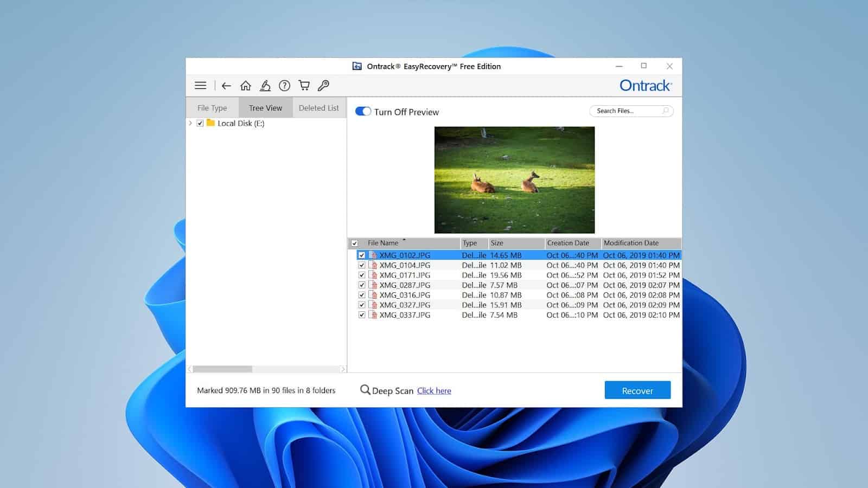Switch to the Deleted List tab
Screen dimensions: 868x488
tap(319, 107)
